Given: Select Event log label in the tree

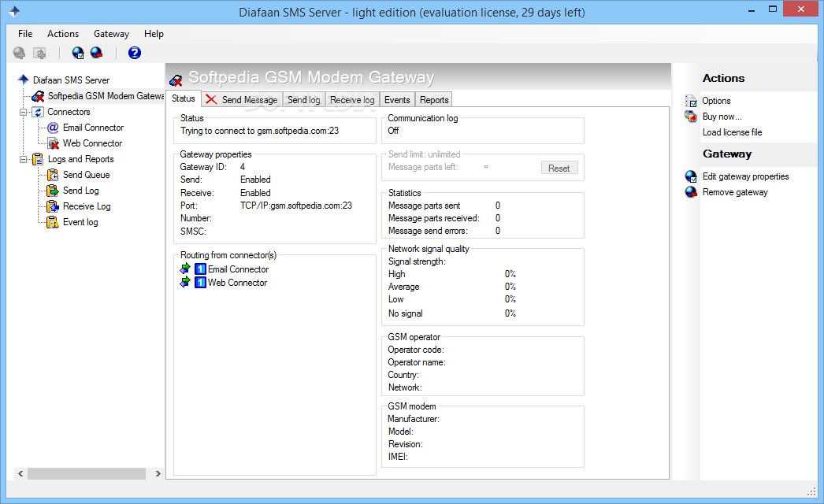Looking at the screenshot, I should (80, 222).
